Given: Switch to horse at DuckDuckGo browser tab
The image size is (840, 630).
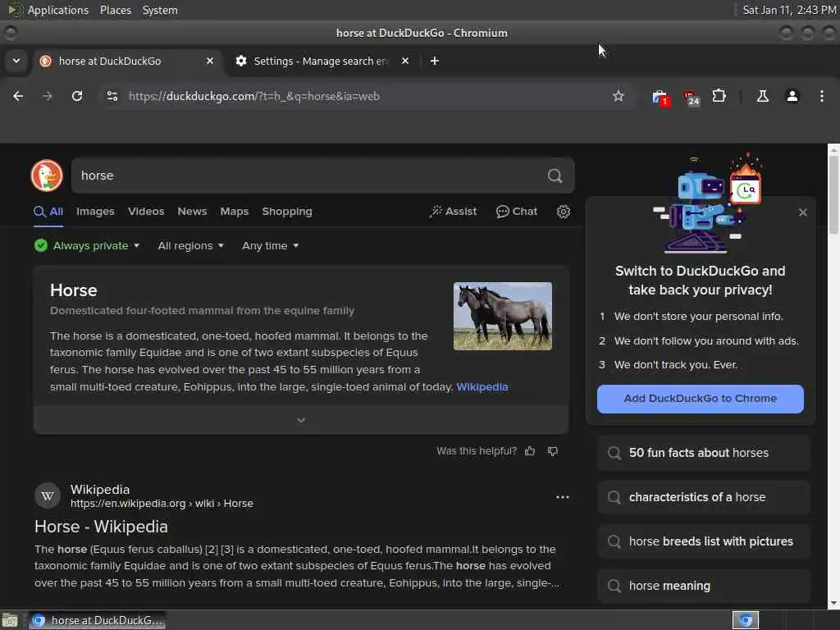Looking at the screenshot, I should pyautogui.click(x=126, y=61).
